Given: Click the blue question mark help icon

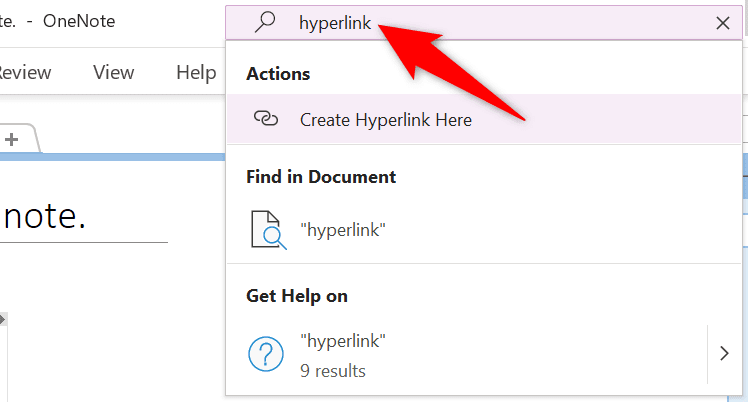Looking at the screenshot, I should [x=266, y=354].
